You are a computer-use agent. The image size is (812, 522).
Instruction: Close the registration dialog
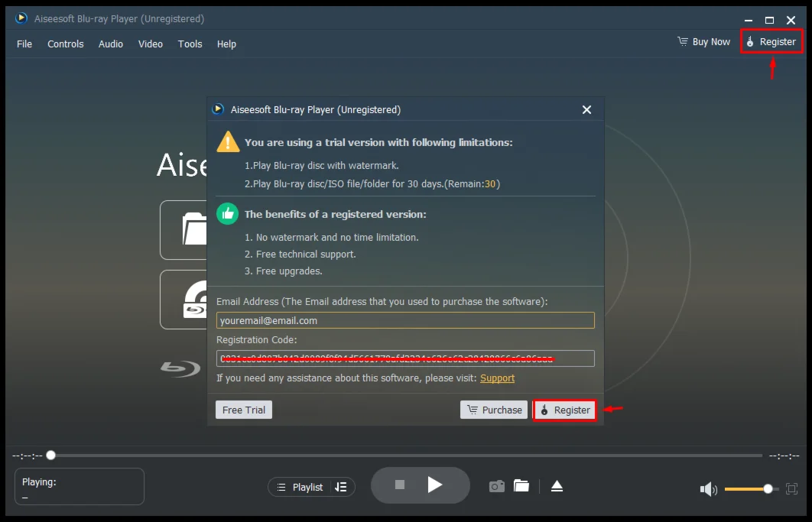tap(586, 110)
